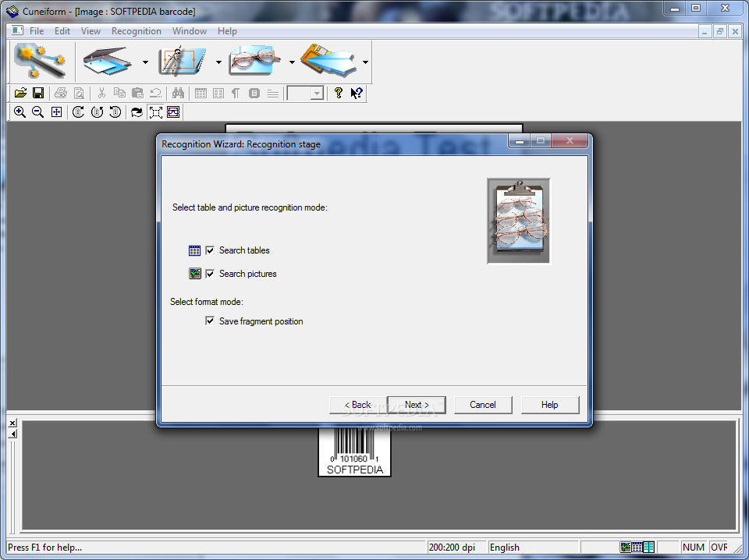Click the undo arrow icon
Viewport: 749px width, 560px height.
pyautogui.click(x=156, y=93)
